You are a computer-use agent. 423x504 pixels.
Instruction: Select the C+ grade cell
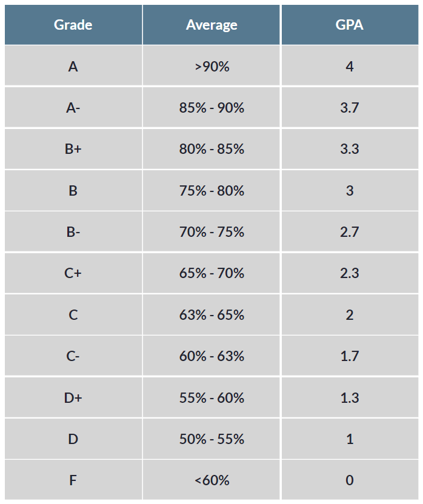pyautogui.click(x=73, y=273)
